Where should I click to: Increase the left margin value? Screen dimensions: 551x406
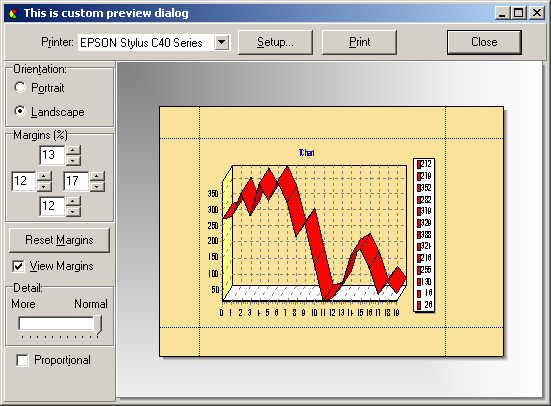[x=44, y=176]
